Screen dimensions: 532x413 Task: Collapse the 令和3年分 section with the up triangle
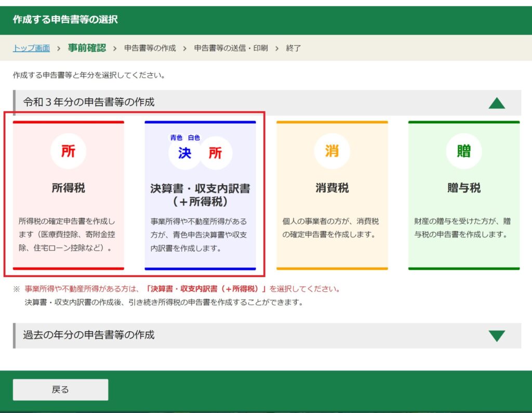click(497, 103)
